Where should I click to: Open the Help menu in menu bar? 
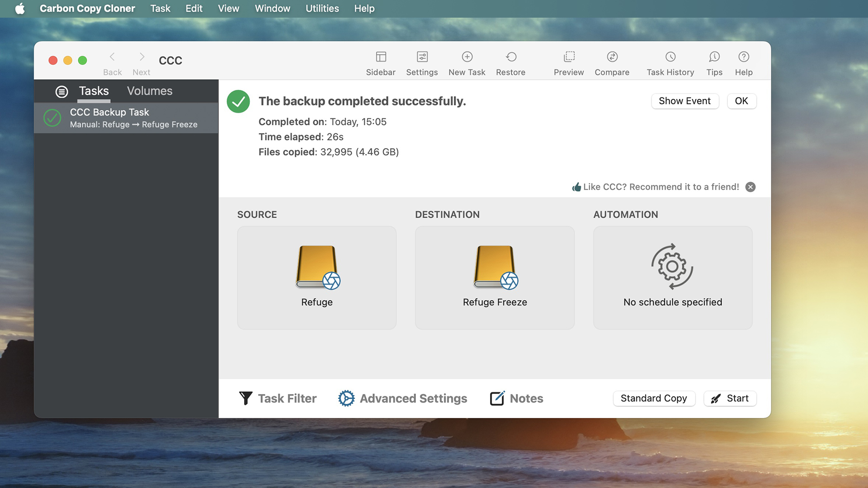[x=364, y=9]
